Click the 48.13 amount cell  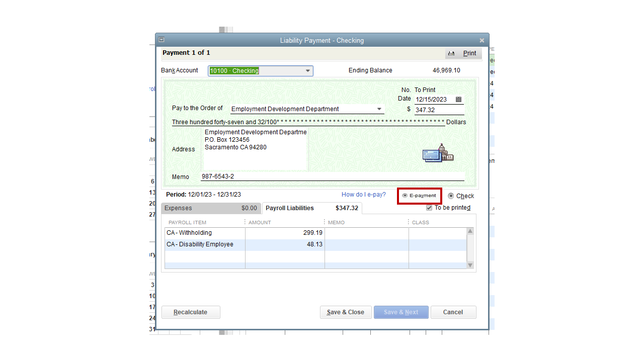pos(285,244)
